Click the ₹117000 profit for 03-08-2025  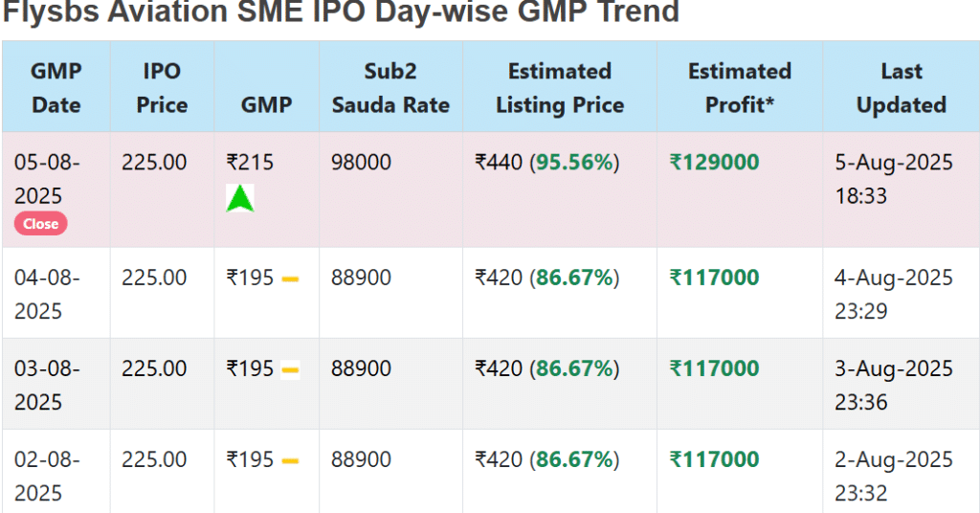[x=714, y=368]
